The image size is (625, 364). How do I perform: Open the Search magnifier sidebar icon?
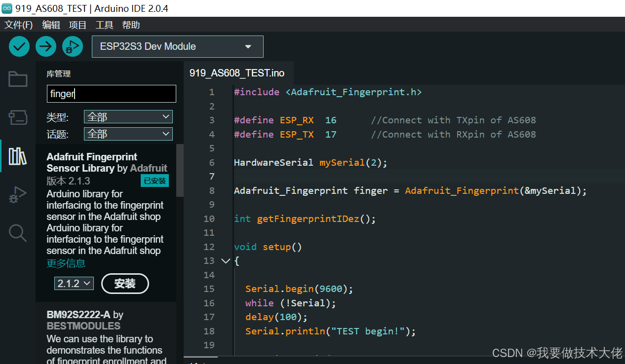pyautogui.click(x=18, y=233)
